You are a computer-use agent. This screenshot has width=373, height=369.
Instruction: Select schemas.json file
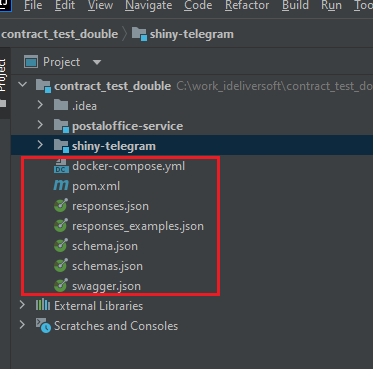point(107,266)
